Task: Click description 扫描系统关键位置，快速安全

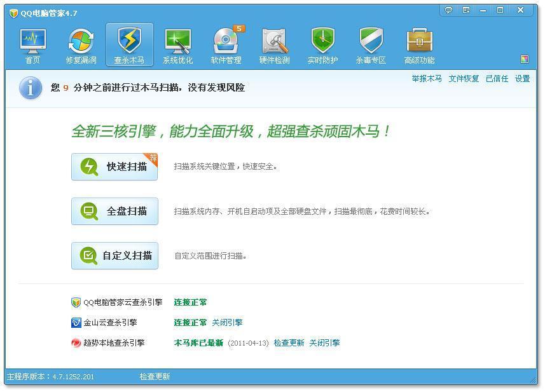Action: [226, 166]
